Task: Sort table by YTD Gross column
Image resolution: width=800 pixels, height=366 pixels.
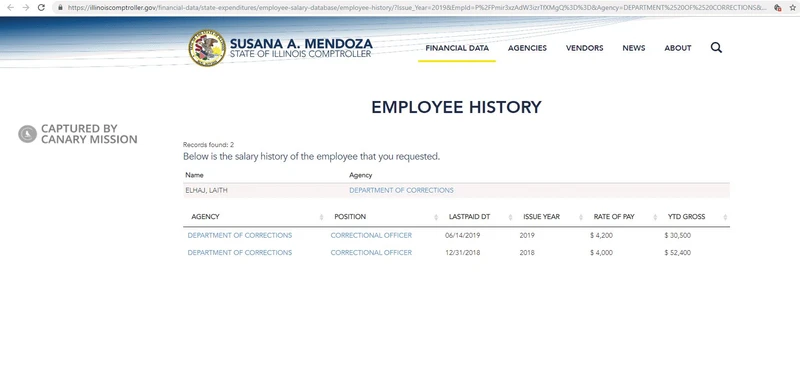Action: point(686,216)
